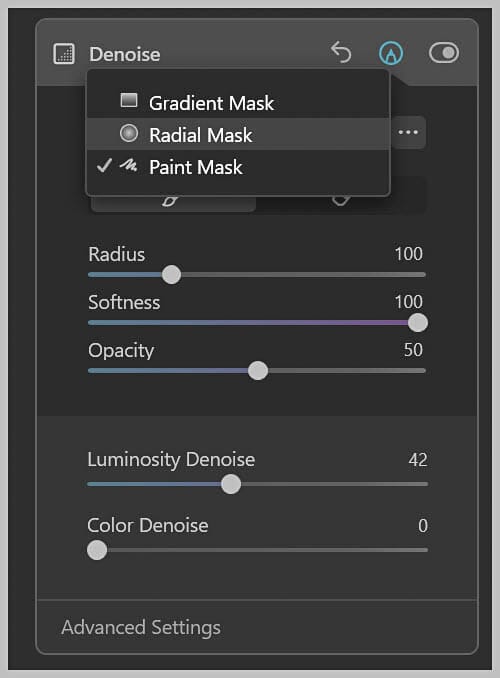Screen dimensions: 500x678
Task: Click the Gradient Mask square icon
Action: click(x=129, y=100)
